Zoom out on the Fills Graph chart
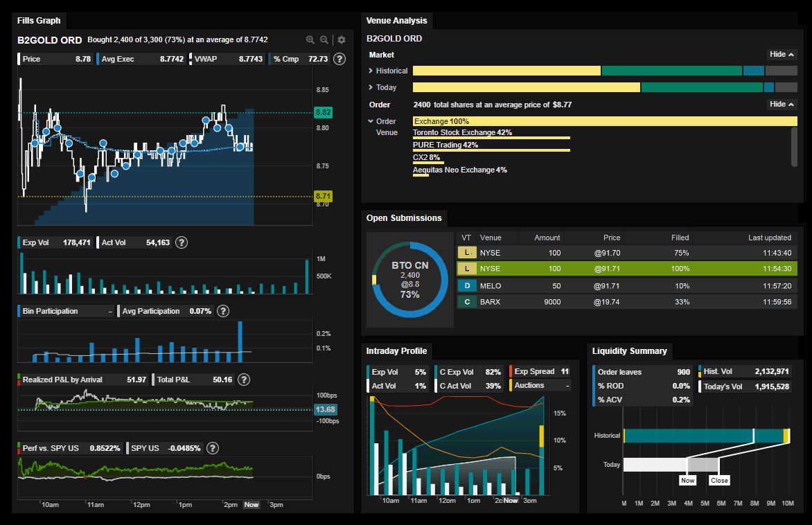Image resolution: width=812 pixels, height=525 pixels. [x=324, y=40]
